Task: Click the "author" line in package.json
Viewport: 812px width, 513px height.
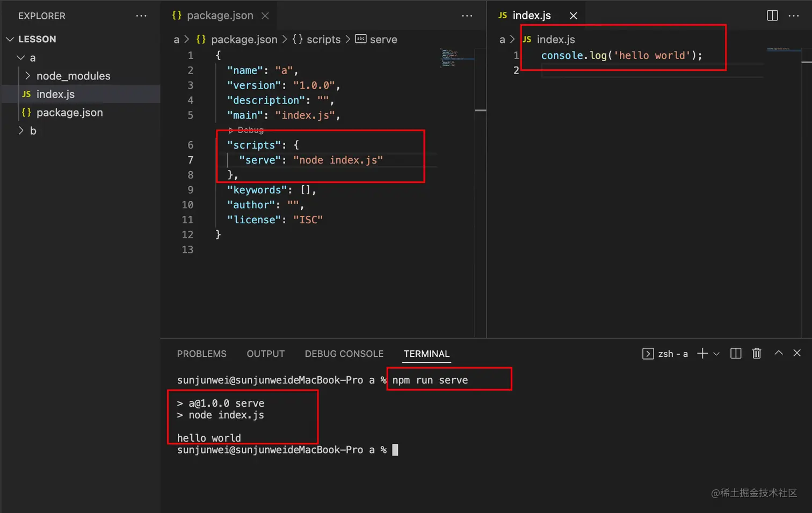Action: (266, 205)
